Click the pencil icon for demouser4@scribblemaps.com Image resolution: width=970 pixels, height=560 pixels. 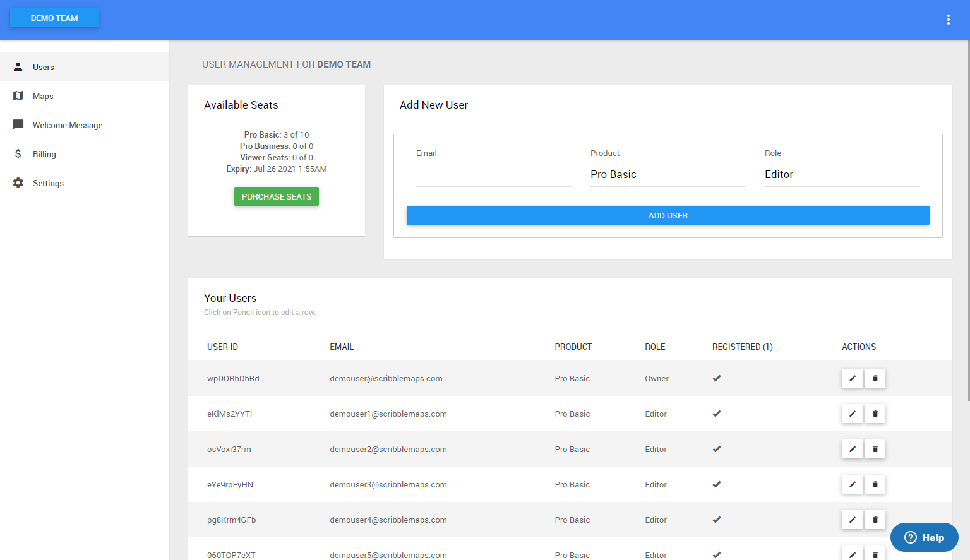pyautogui.click(x=852, y=520)
